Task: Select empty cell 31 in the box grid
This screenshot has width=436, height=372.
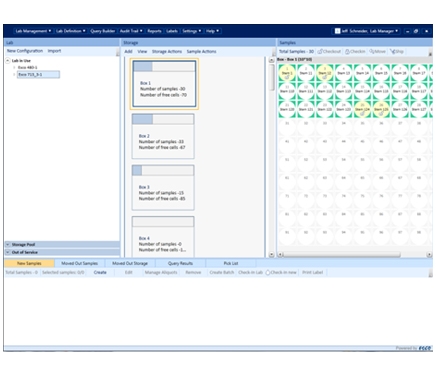Action: click(x=287, y=127)
